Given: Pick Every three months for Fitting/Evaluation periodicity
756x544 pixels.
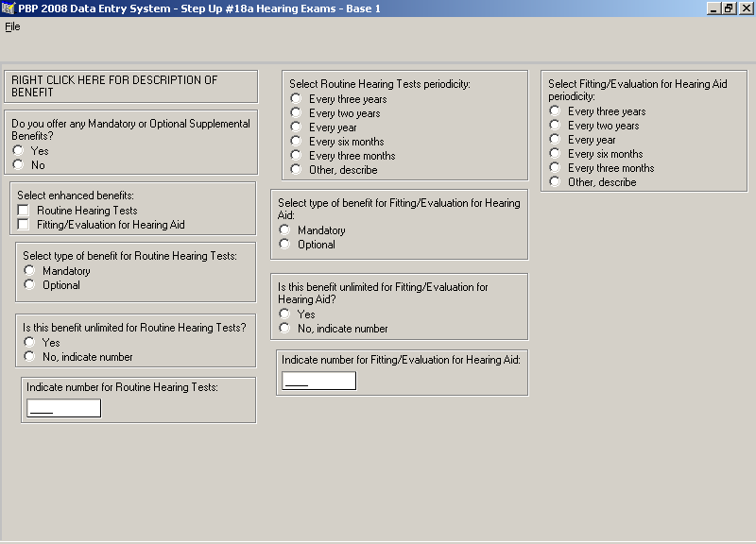Looking at the screenshot, I should click(x=555, y=168).
